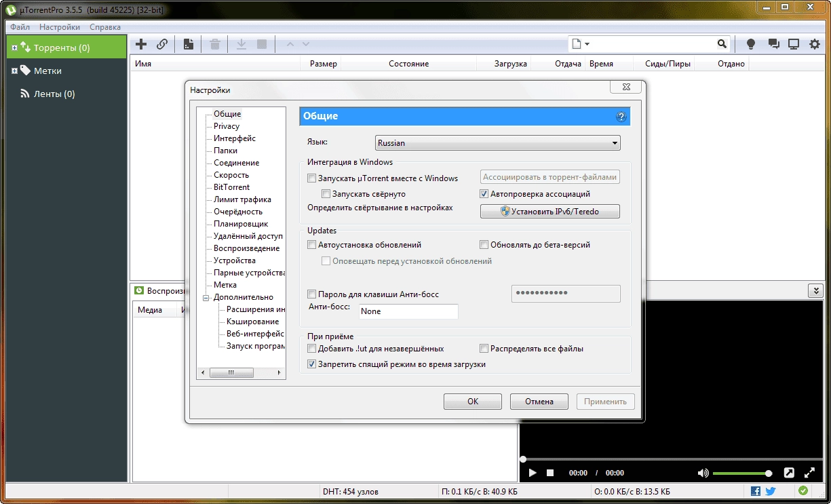Click the lightbulb tips icon in toolbar

tap(751, 44)
